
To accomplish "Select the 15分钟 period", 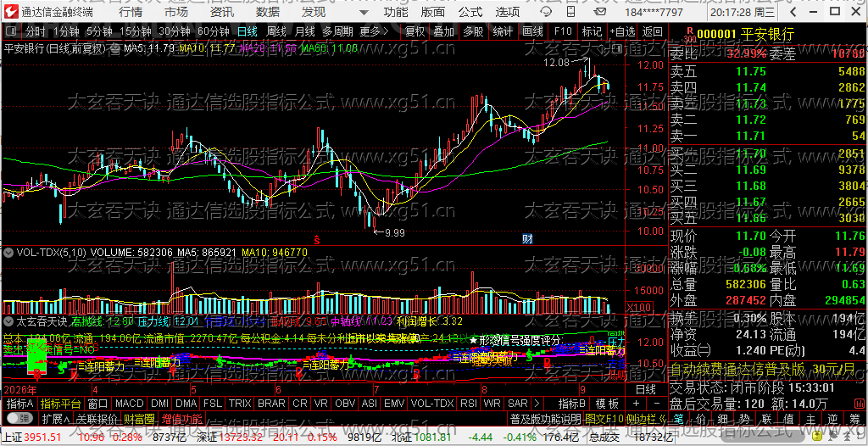I will (x=135, y=31).
